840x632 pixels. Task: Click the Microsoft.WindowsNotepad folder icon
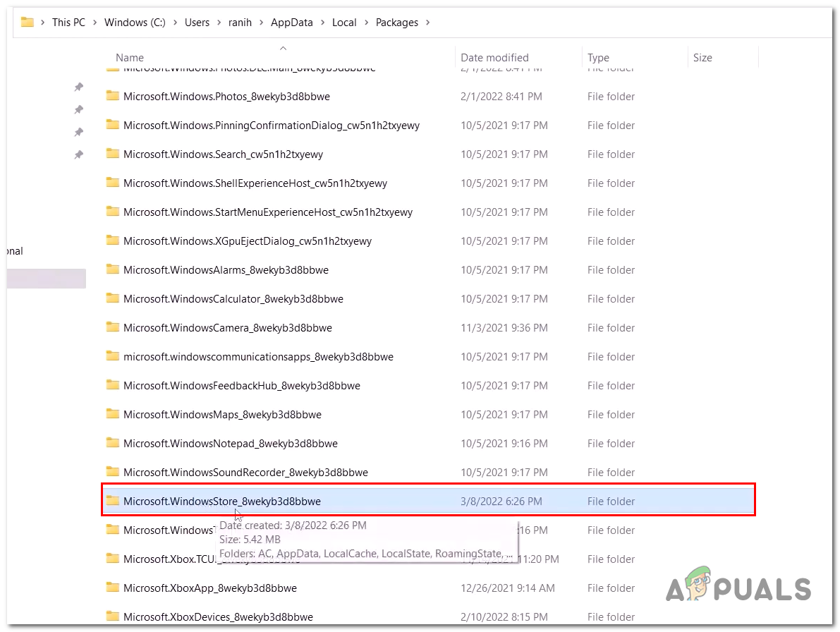pos(112,443)
